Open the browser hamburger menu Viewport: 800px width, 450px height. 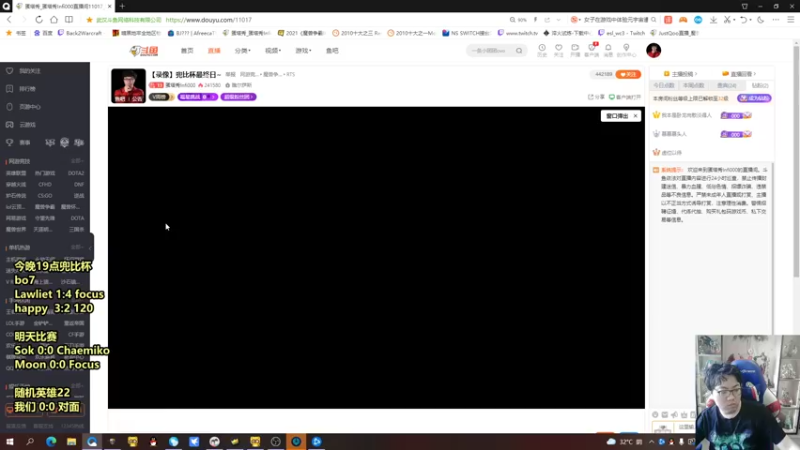coord(791,19)
